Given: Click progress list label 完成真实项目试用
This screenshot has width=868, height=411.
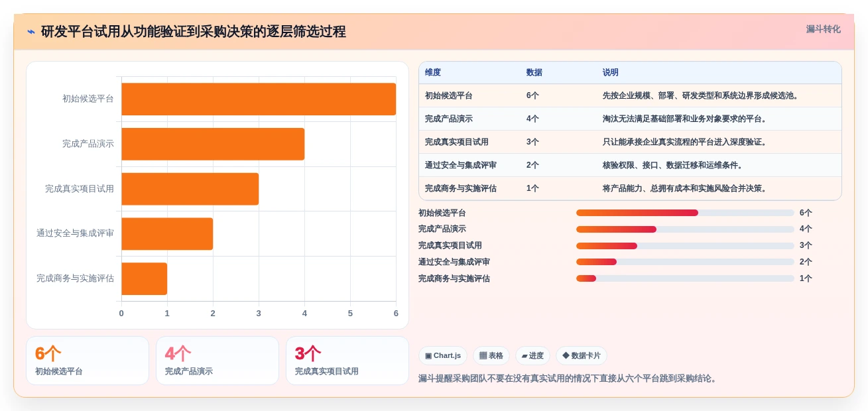Looking at the screenshot, I should pos(450,246).
